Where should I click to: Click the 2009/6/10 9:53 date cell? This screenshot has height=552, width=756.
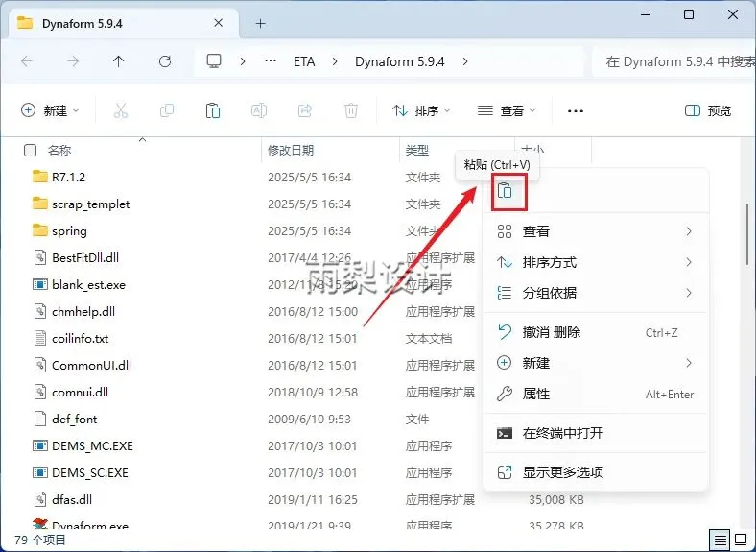(309, 420)
